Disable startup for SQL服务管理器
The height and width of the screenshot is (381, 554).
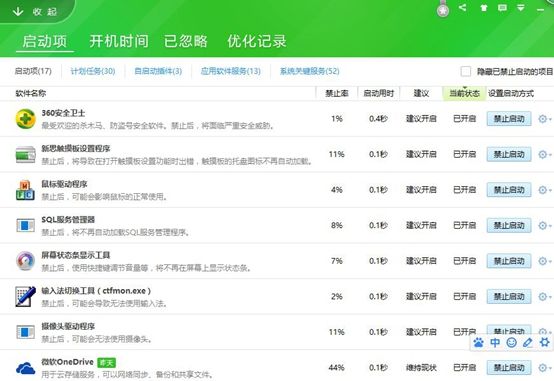pos(509,225)
